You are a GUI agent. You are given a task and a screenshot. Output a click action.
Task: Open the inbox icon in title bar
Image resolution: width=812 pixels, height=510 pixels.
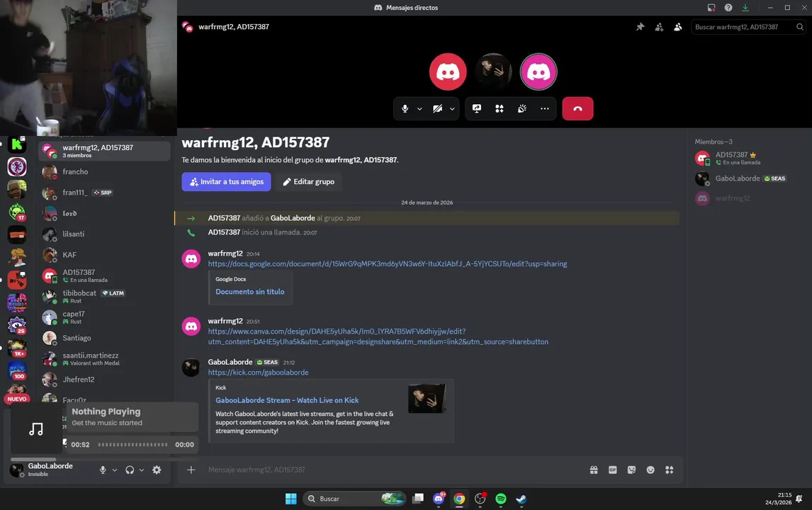(711, 8)
